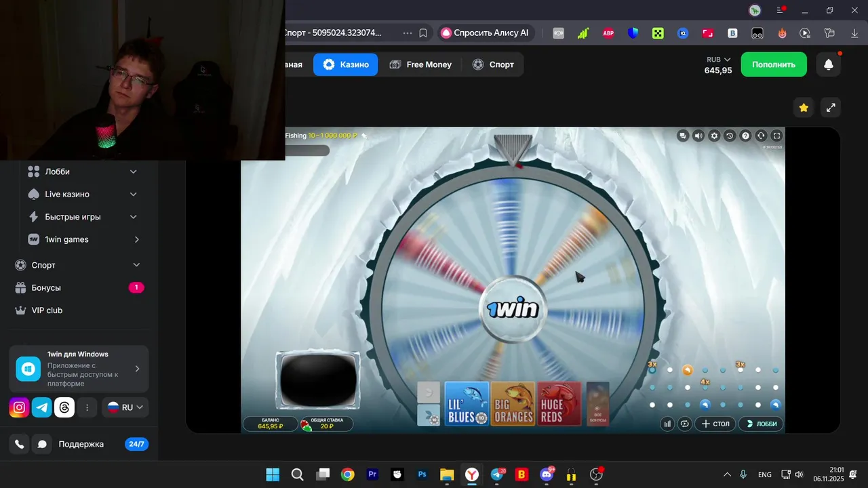868x488 pixels.
Task: Select the 10 chip below the disabled chip
Action: [429, 415]
